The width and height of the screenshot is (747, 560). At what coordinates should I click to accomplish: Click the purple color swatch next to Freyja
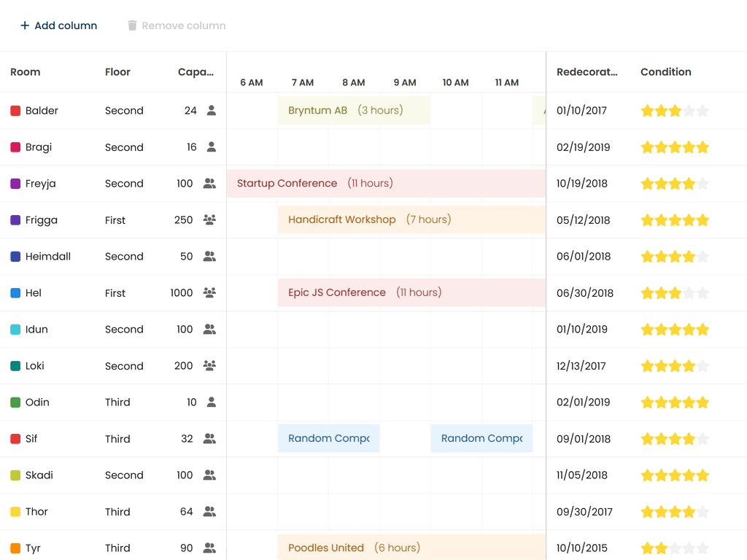point(15,184)
